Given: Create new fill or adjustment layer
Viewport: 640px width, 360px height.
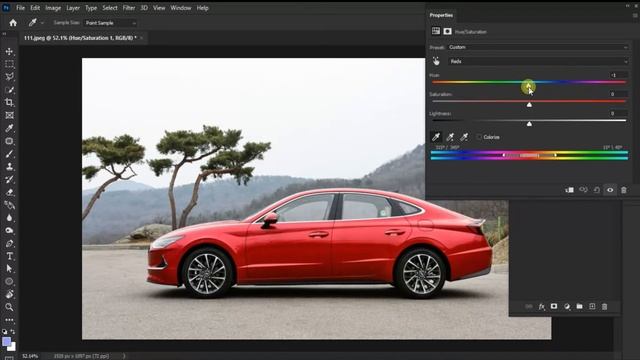Looking at the screenshot, I should coord(567,306).
